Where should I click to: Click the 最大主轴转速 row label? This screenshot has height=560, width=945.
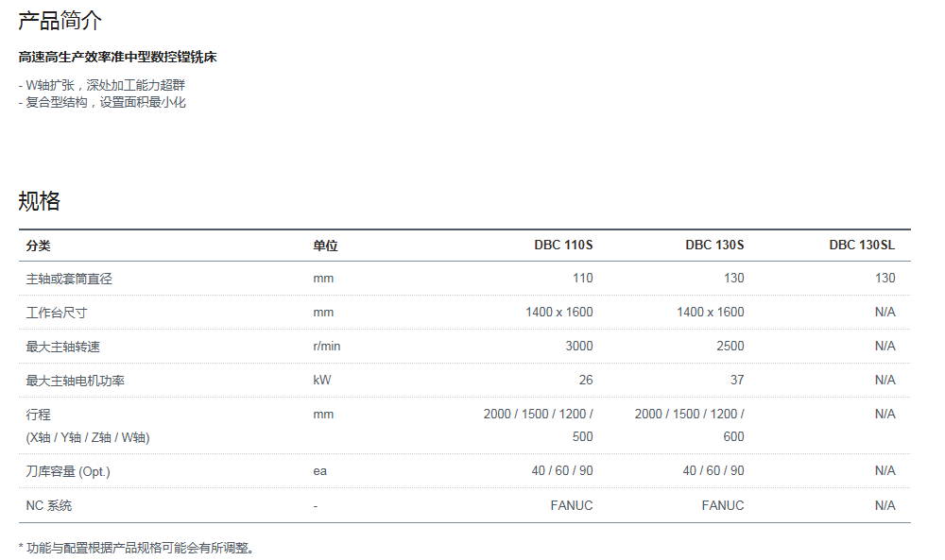(63, 347)
